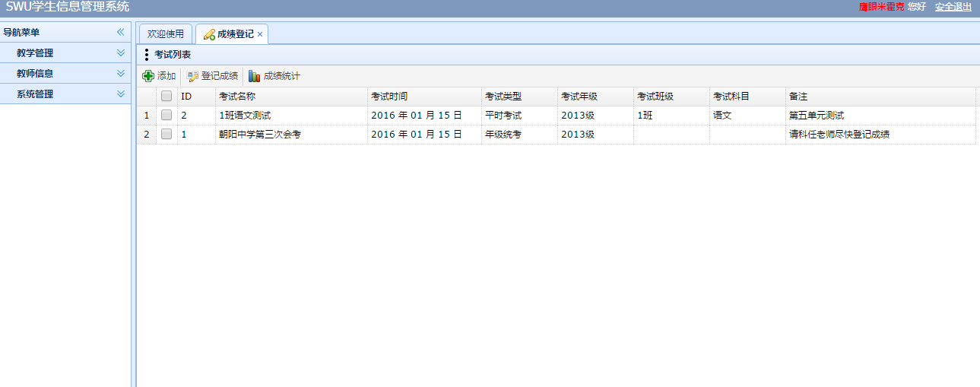Click the green plus 添加 icon
The image size is (980, 387).
(148, 76)
